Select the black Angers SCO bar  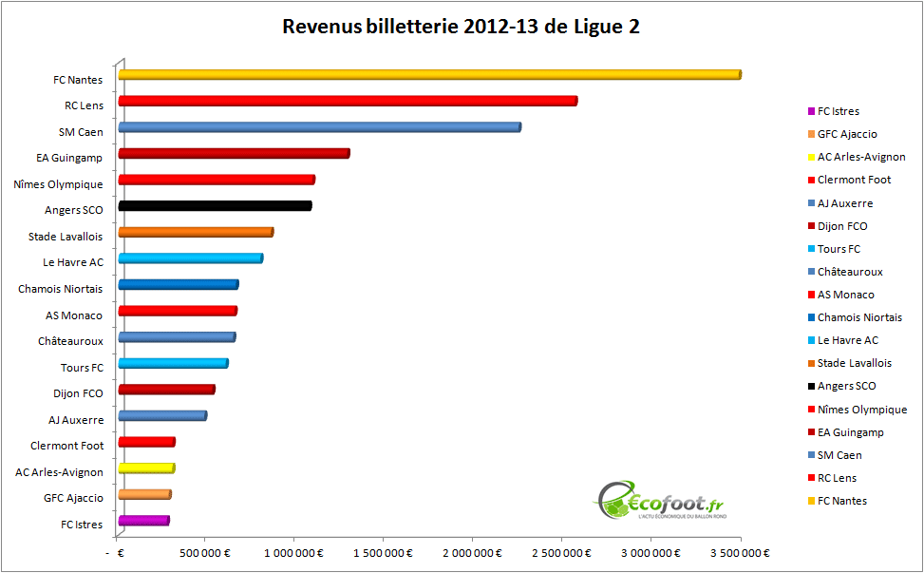tap(215, 206)
